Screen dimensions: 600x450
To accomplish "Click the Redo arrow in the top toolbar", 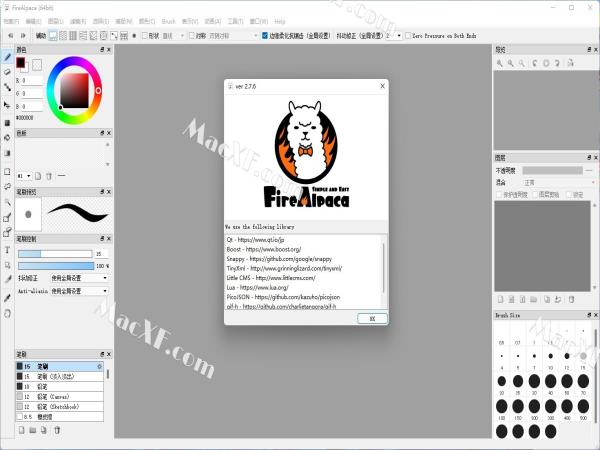I will pos(23,36).
